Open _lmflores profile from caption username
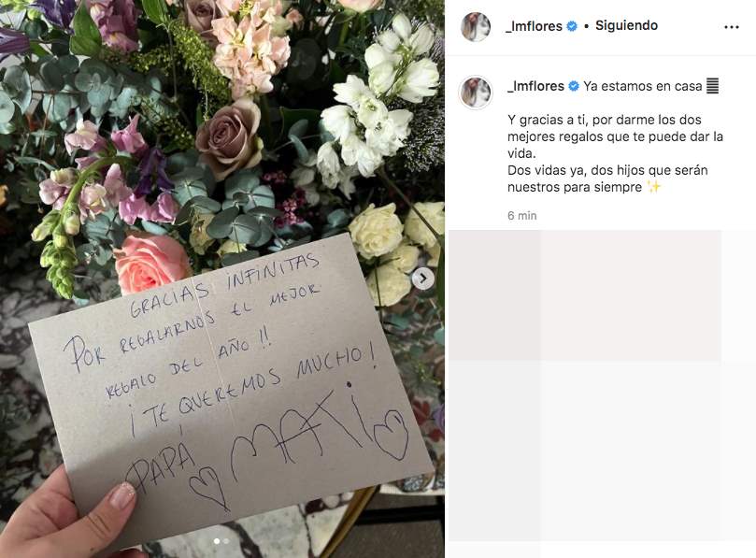 (535, 86)
